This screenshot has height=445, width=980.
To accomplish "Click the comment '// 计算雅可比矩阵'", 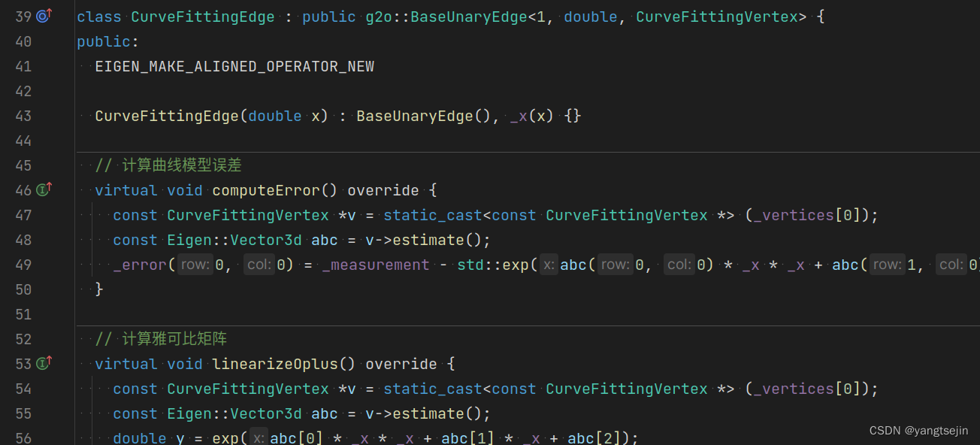I will (161, 339).
